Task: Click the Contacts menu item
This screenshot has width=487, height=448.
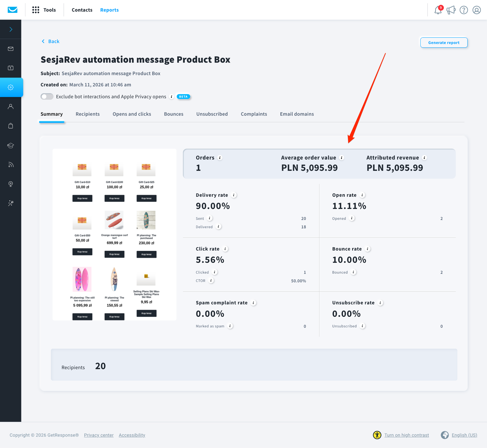Action: [x=82, y=10]
